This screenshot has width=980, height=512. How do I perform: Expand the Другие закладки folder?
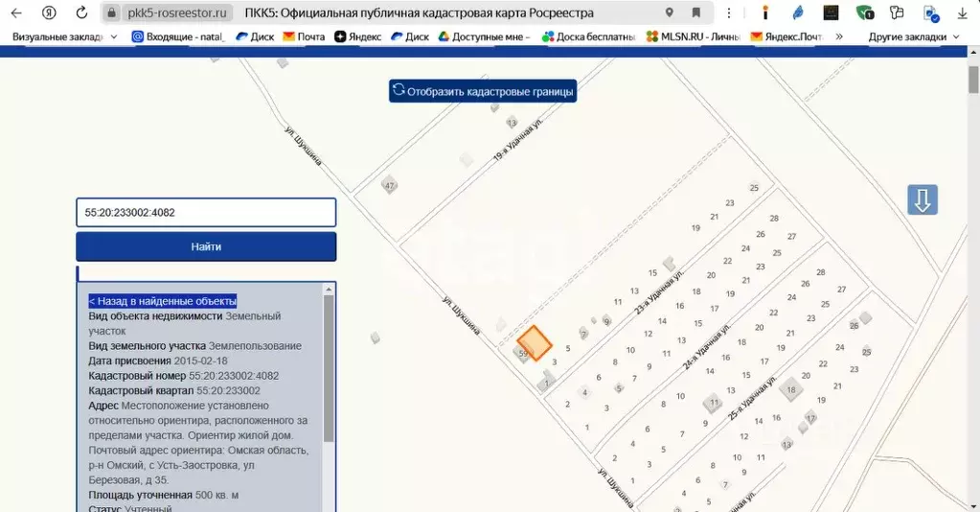(913, 36)
